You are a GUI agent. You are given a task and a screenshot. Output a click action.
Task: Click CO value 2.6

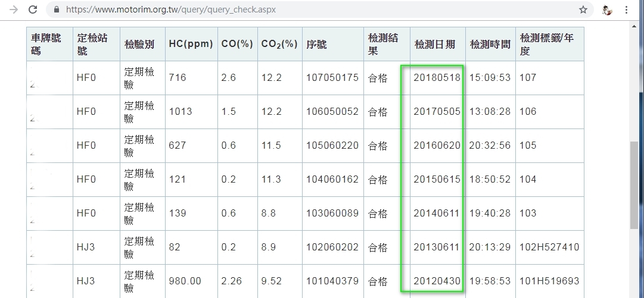[x=228, y=77]
